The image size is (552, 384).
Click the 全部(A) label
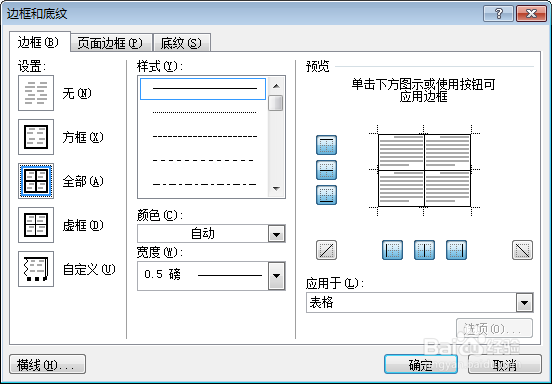coord(83,181)
